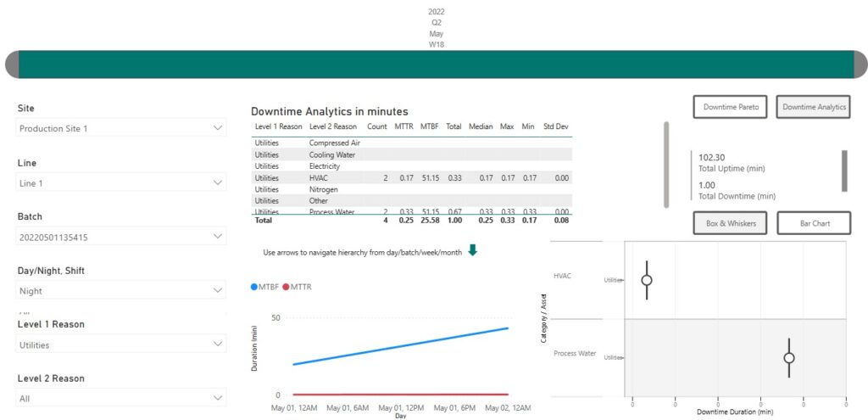The height and width of the screenshot is (420, 868).
Task: Show the Box & Whiskers chart
Action: pyautogui.click(x=730, y=223)
